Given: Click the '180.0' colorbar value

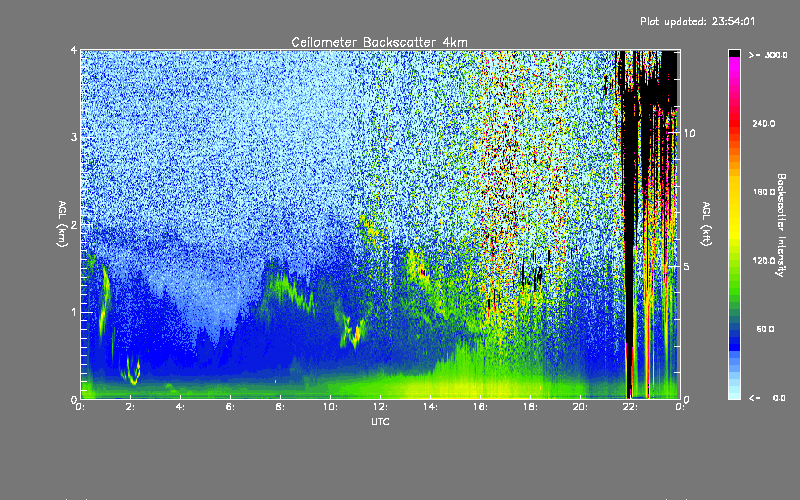Looking at the screenshot, I should 763,192.
